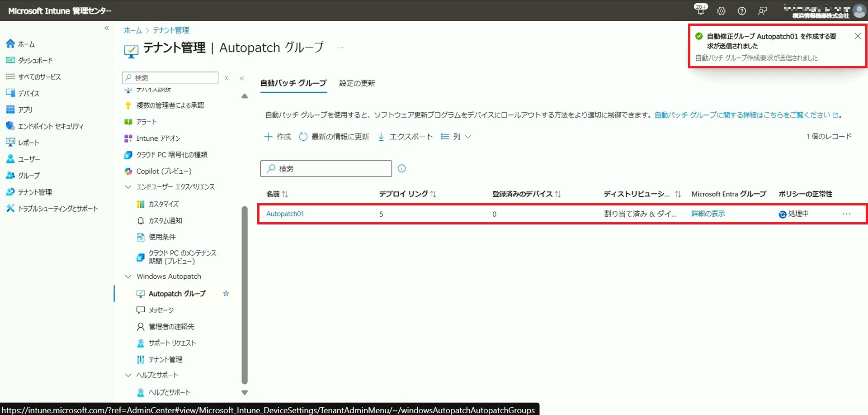Open クラウド PC のメンテナンス期間 item
Screen dimensions: 868x415
(x=182, y=257)
